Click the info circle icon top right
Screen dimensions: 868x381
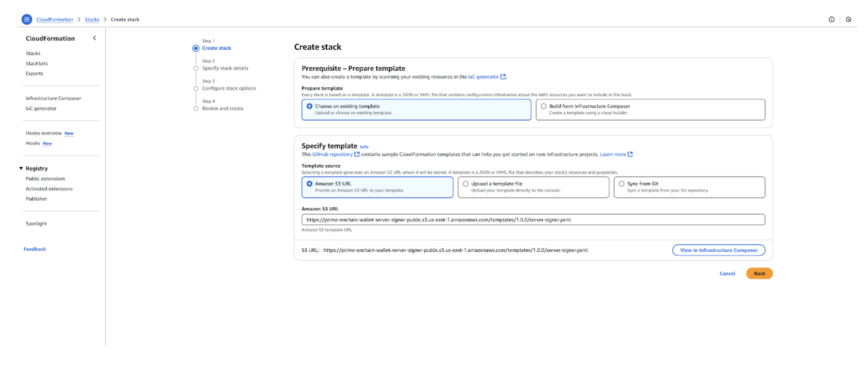(831, 19)
